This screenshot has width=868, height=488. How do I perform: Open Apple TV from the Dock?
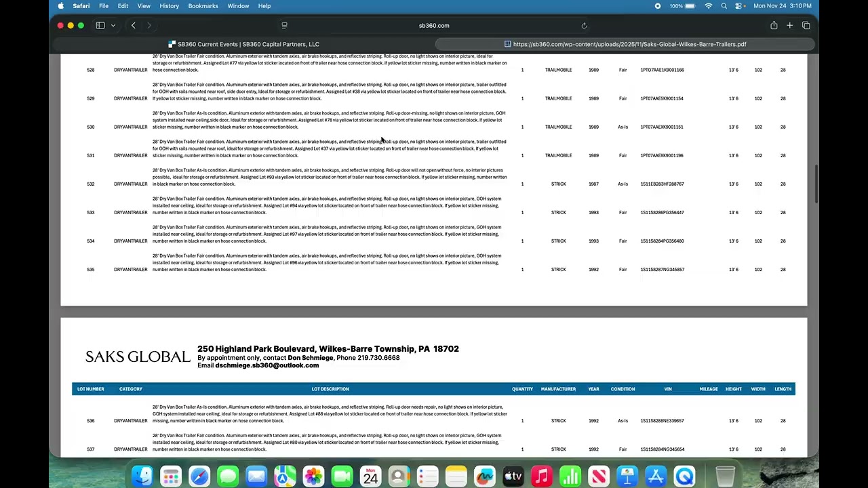(513, 476)
